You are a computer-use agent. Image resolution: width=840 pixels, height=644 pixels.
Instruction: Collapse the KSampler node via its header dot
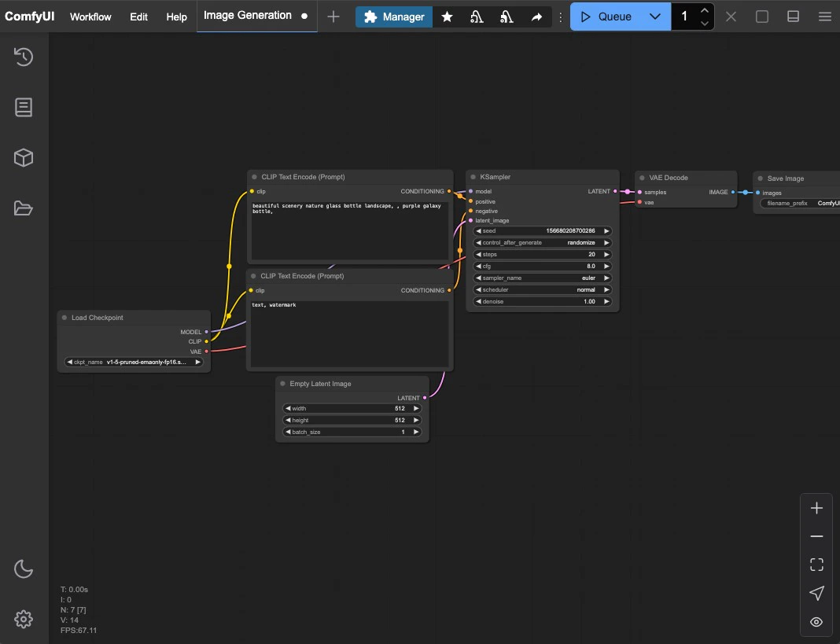pos(472,176)
